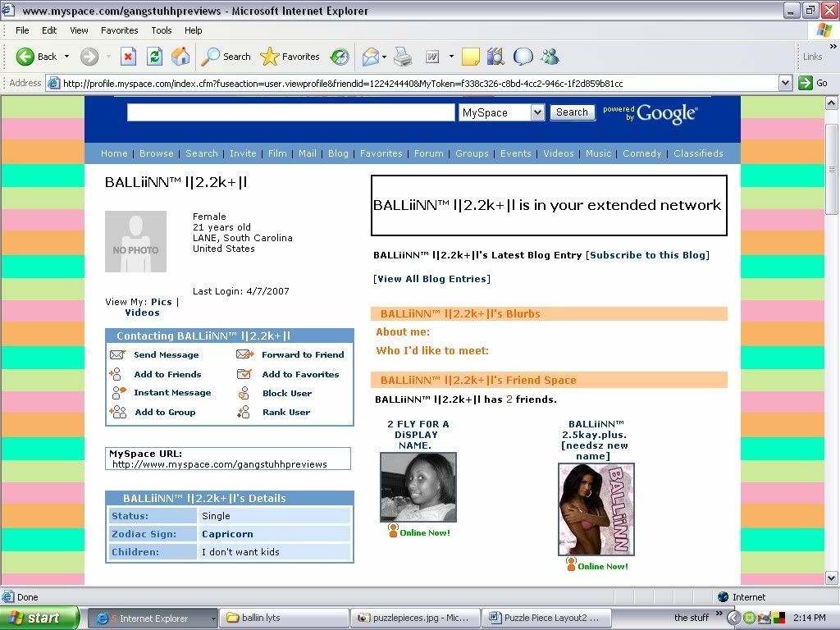
Task: Switch to puzzlepieces.jpg taskbar window
Action: pyautogui.click(x=415, y=618)
